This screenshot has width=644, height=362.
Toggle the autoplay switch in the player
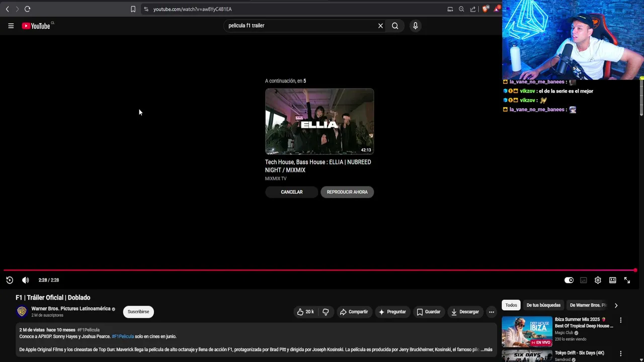coord(569,280)
